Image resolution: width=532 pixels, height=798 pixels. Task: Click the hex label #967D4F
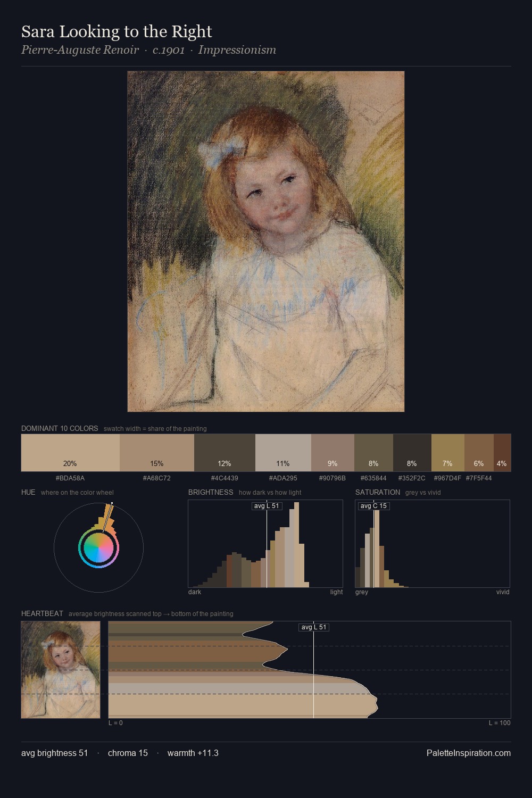448,478
